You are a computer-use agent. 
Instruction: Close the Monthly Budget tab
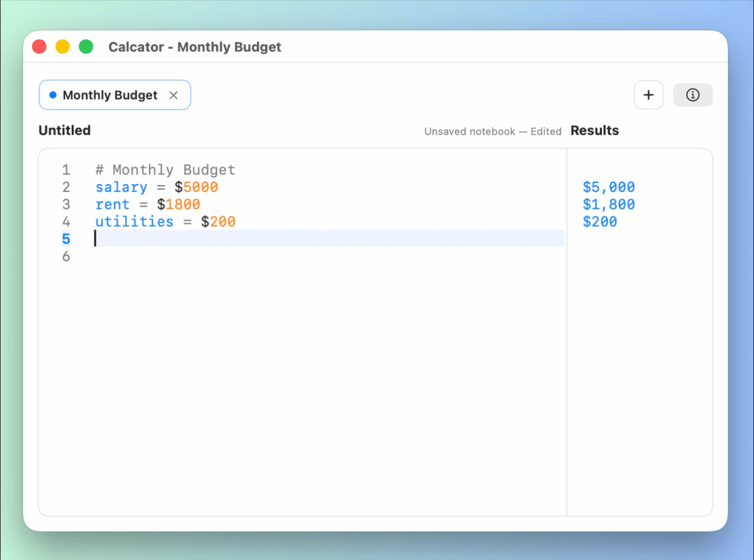pyautogui.click(x=174, y=95)
